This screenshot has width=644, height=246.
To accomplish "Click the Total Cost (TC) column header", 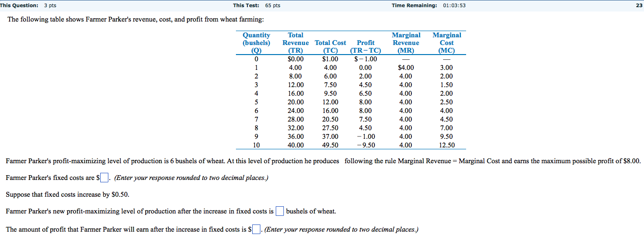I will click(330, 46).
